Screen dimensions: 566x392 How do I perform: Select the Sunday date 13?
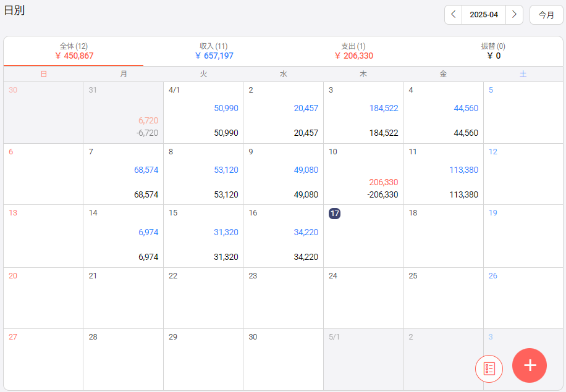[x=43, y=236]
